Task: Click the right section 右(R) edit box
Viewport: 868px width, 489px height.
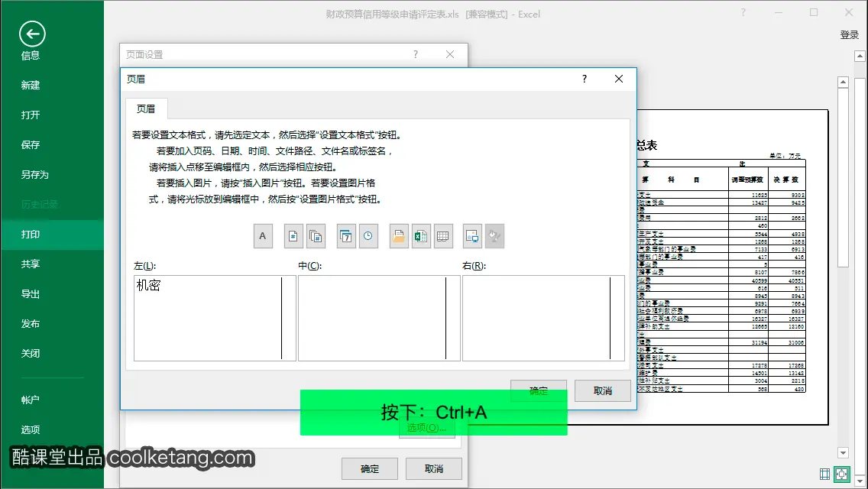Action: 543,318
